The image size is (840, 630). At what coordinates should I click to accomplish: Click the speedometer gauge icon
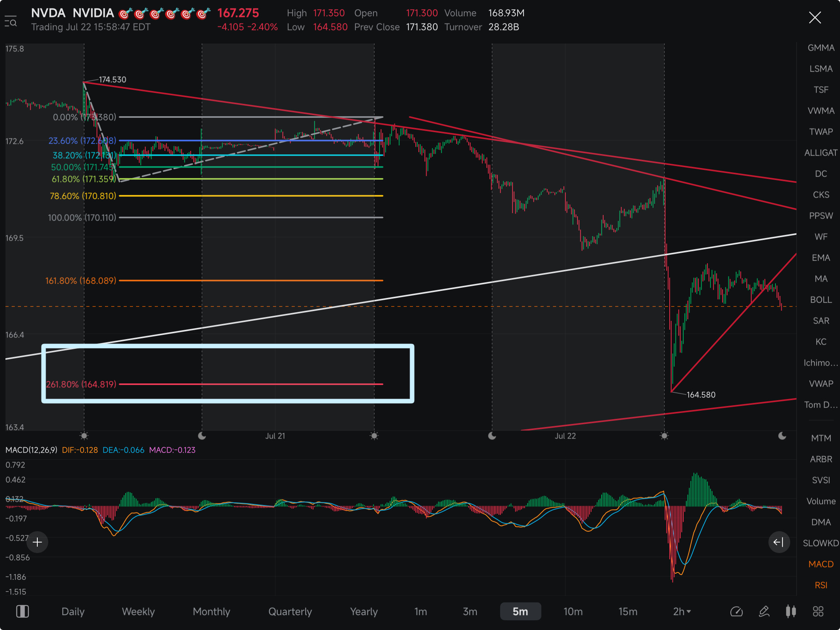(737, 612)
